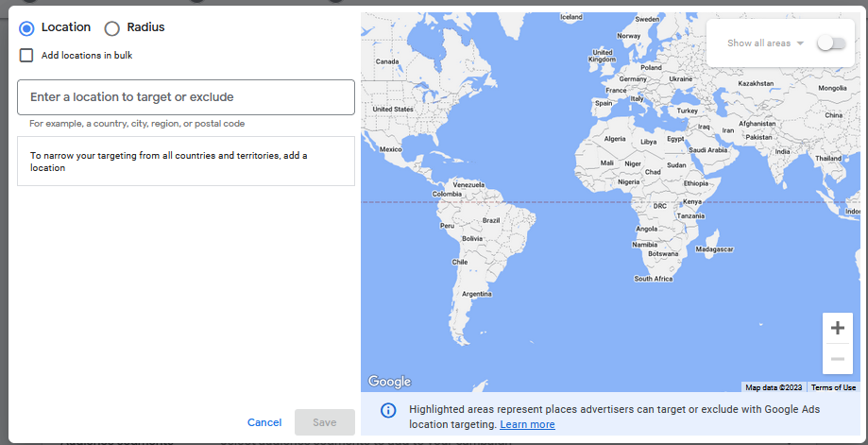868x445 pixels.
Task: Click the Spain label on the map
Action: tap(604, 104)
